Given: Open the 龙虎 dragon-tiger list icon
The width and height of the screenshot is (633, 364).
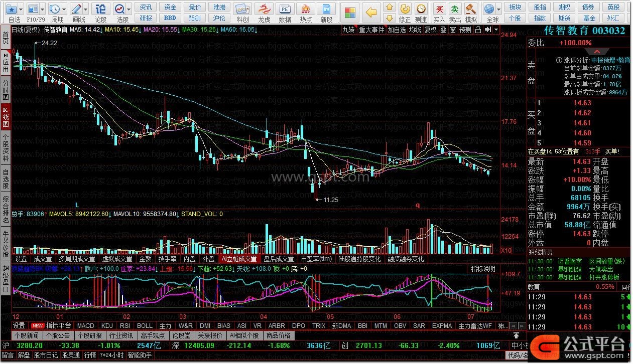Looking at the screenshot, I should (x=264, y=9).
